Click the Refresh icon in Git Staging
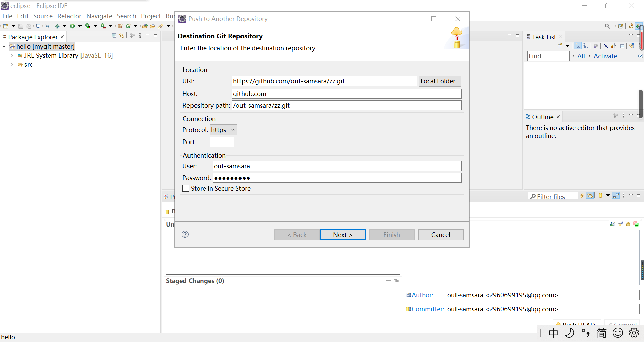 tap(582, 195)
